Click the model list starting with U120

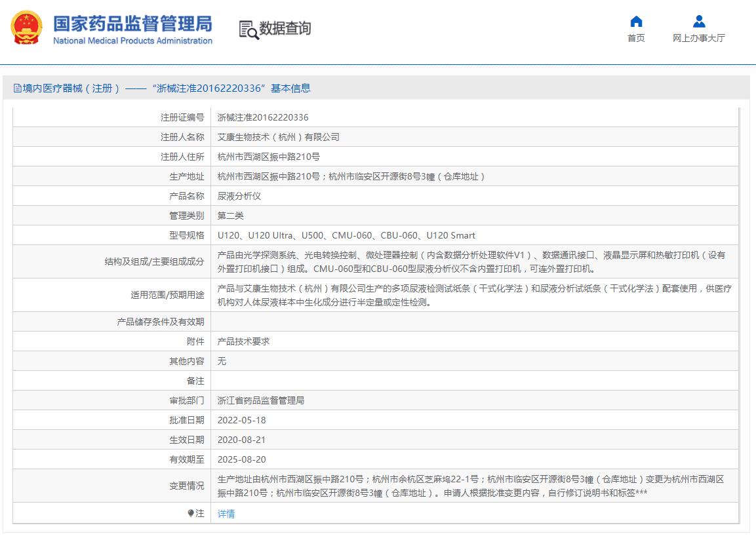tap(346, 235)
